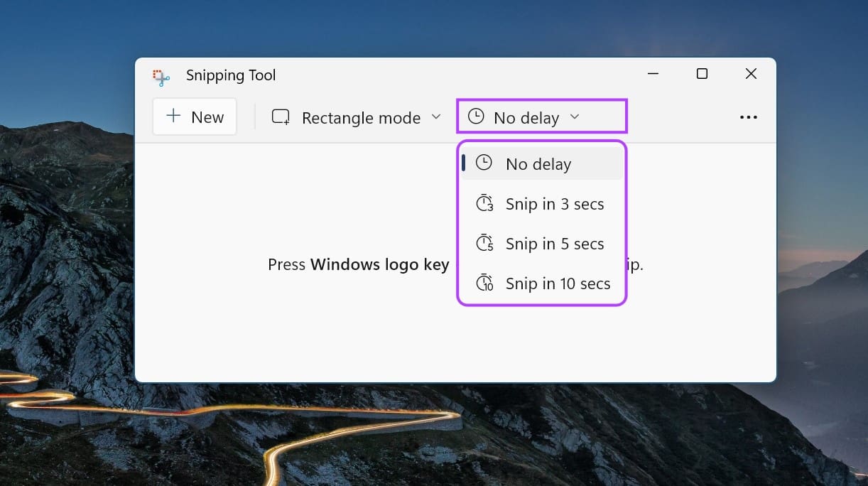Click the Snipping Tool title text

coord(230,75)
